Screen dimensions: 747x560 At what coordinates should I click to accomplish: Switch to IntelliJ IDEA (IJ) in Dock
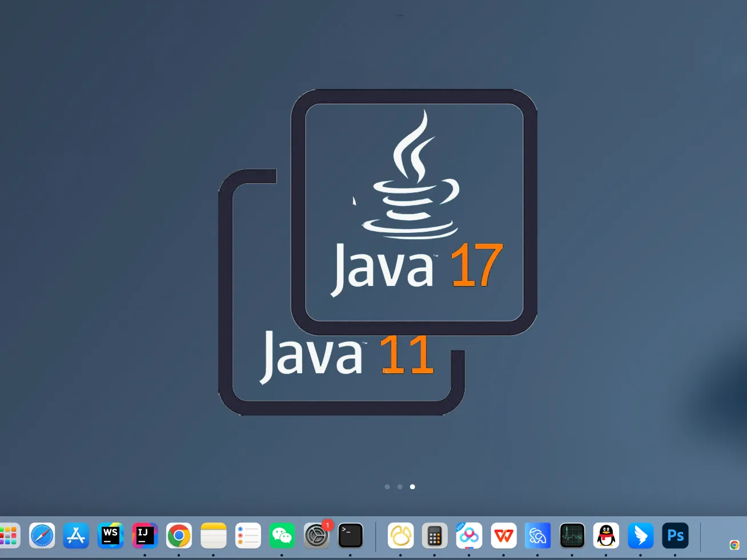[x=144, y=535]
